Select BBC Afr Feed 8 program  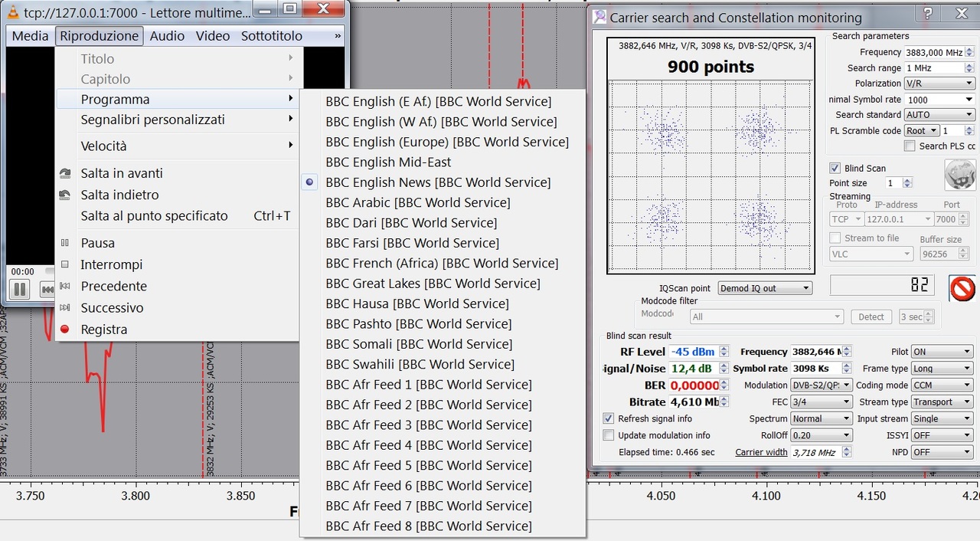pyautogui.click(x=443, y=526)
